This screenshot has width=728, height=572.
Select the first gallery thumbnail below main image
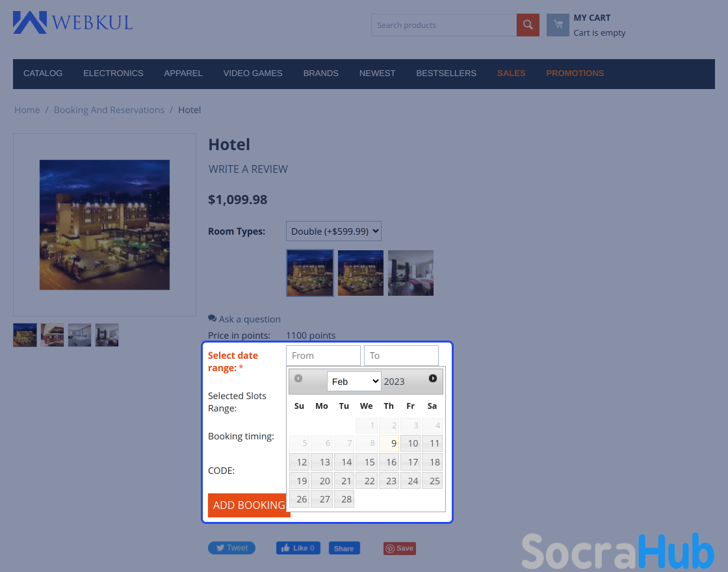[x=25, y=335]
